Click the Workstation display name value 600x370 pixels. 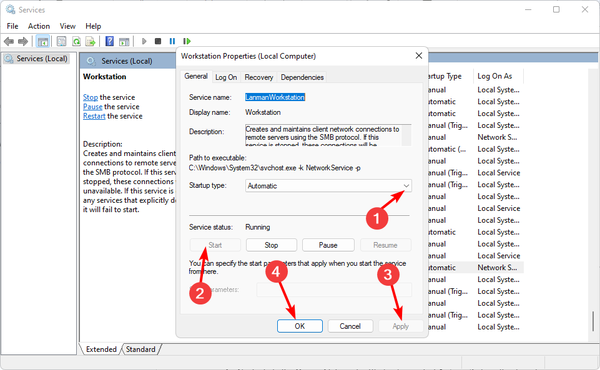click(x=263, y=112)
